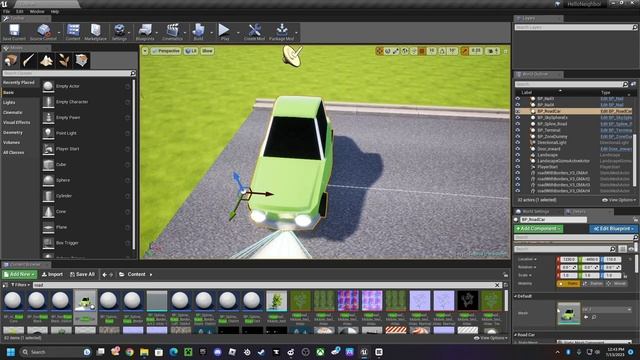Maximize or restore the viewport icon

pos(506,51)
